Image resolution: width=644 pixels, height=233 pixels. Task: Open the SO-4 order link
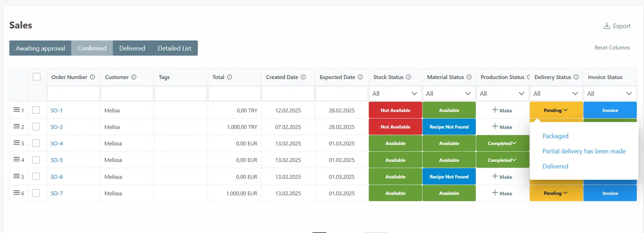click(x=57, y=143)
